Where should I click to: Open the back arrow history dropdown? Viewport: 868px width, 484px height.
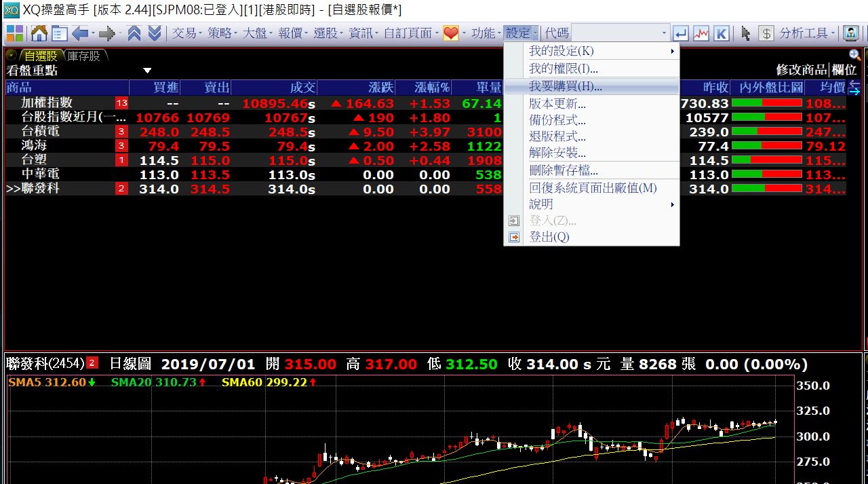pos(92,33)
